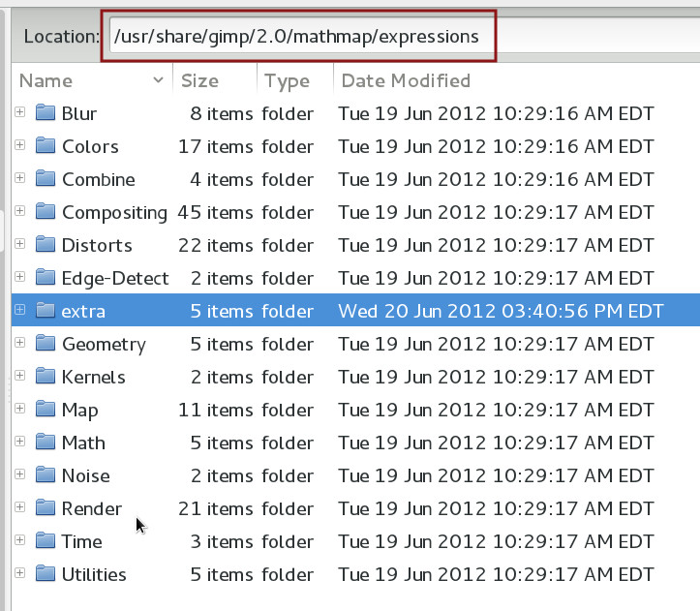The height and width of the screenshot is (611, 700).
Task: Select the Blur folder name
Action: (x=79, y=113)
